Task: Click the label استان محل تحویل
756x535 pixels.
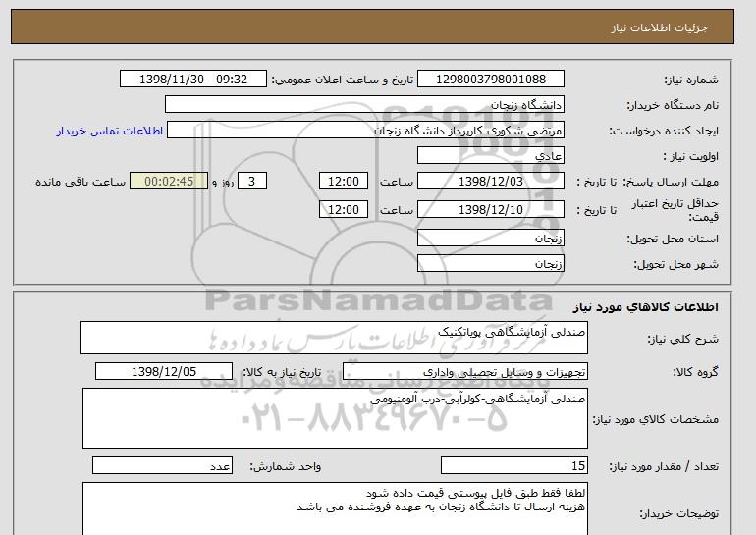Action: [x=673, y=239]
